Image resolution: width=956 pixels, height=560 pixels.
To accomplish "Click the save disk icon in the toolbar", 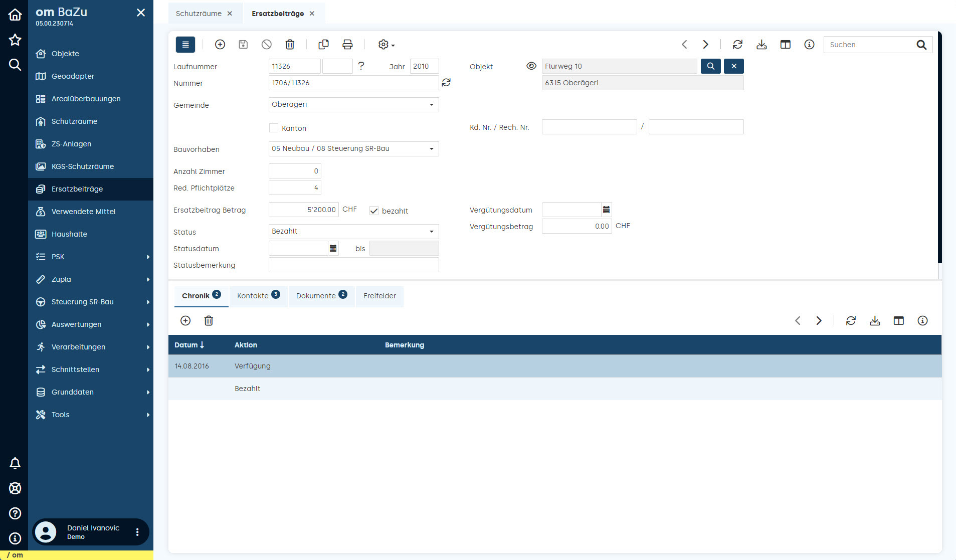I will click(x=243, y=45).
